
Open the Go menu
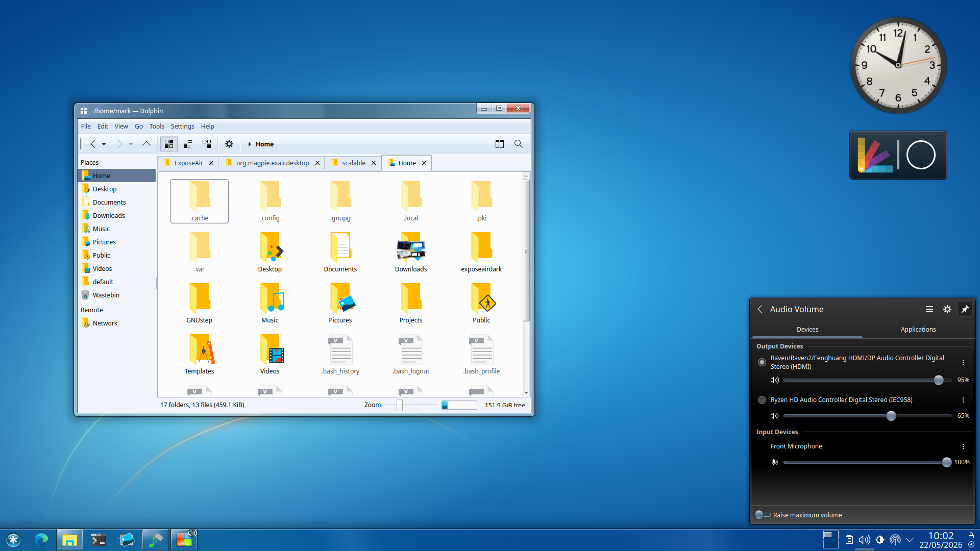coord(139,126)
